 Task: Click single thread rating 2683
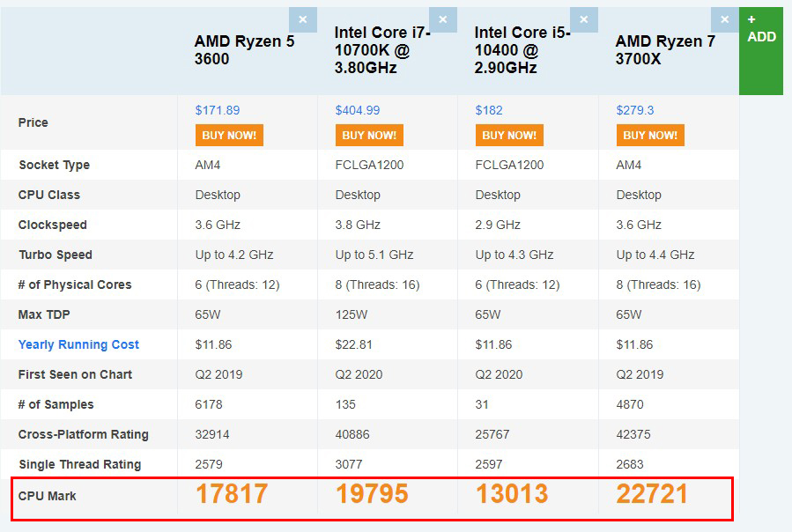[x=629, y=464]
